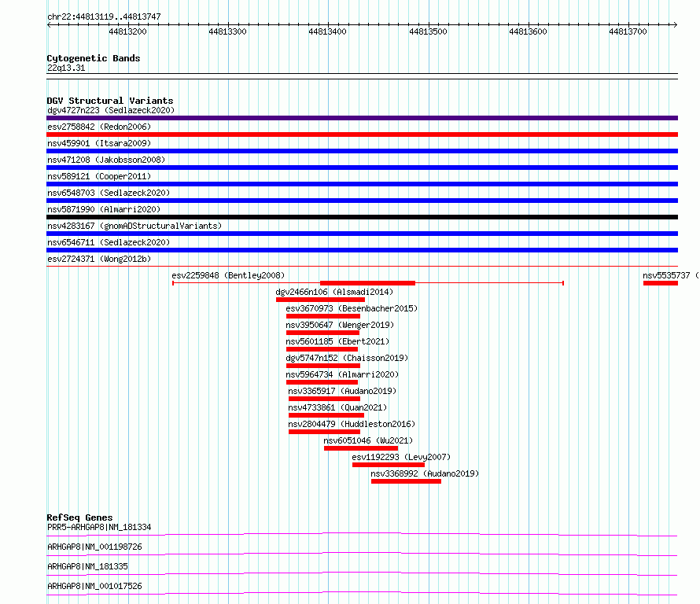Click esv1192293 (Levy2007) label
700x604 pixels.
point(401,457)
